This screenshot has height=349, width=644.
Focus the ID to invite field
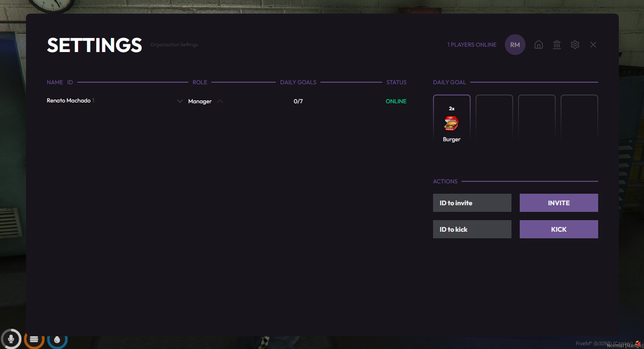[x=472, y=203]
